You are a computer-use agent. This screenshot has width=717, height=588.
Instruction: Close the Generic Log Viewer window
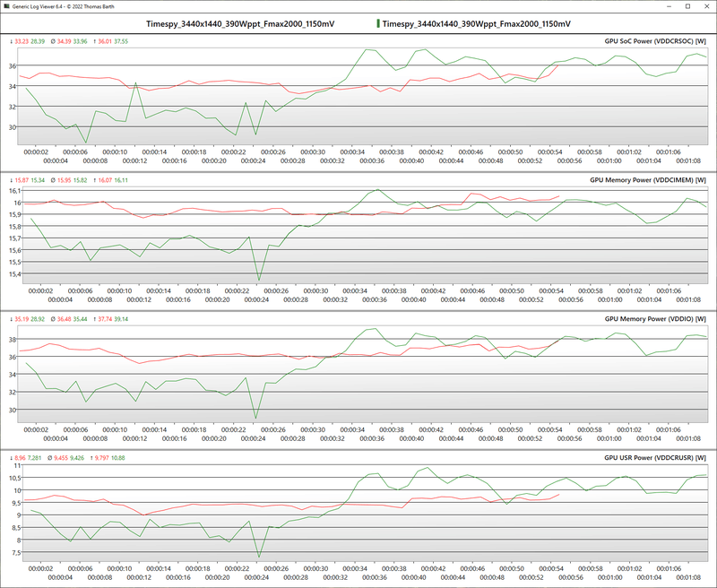[706, 6]
